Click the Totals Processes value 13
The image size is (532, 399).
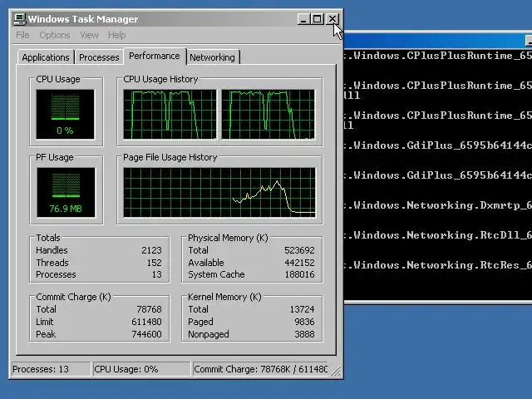point(157,274)
